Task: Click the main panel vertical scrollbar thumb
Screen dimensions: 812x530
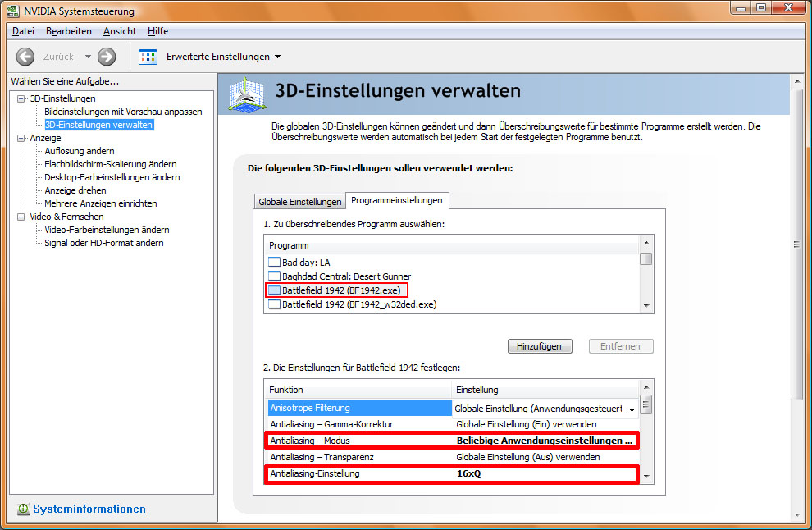Action: (797, 244)
